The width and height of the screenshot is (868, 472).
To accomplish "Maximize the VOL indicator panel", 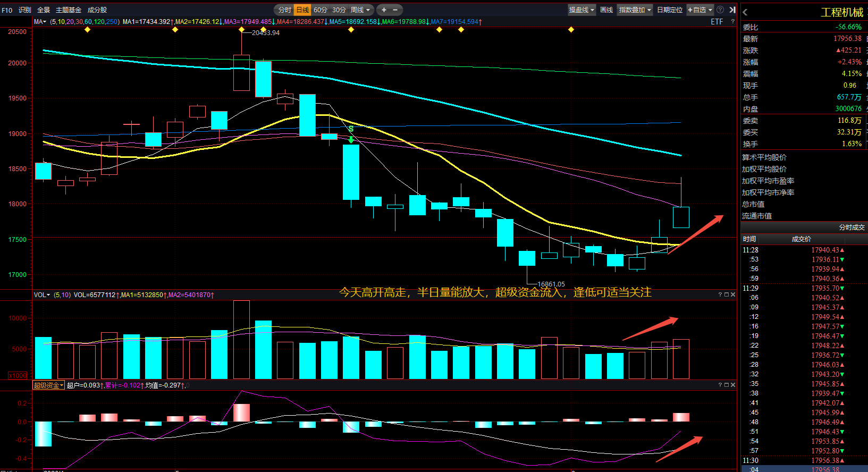I will (727, 294).
